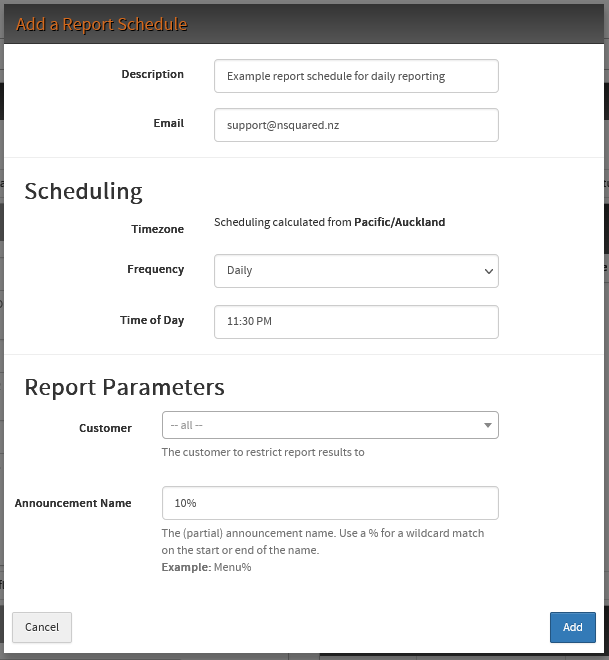Image resolution: width=609 pixels, height=660 pixels.
Task: Click the chevron arrow on Frequency select
Action: click(488, 271)
